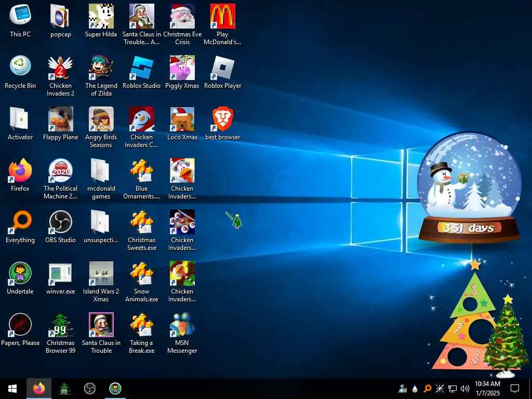Launch Chicken Invaders with spaceship icon
The image size is (532, 399).
coord(182,230)
